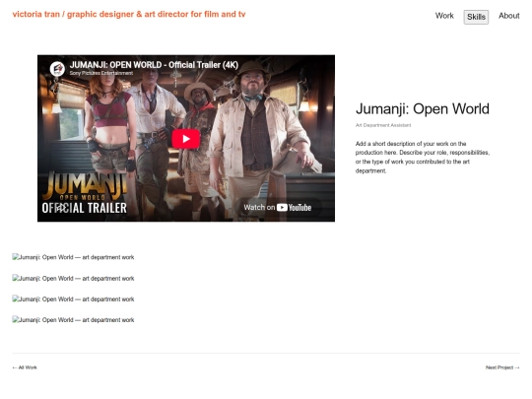Click Sony Pictures Entertainment channel name

101,73
